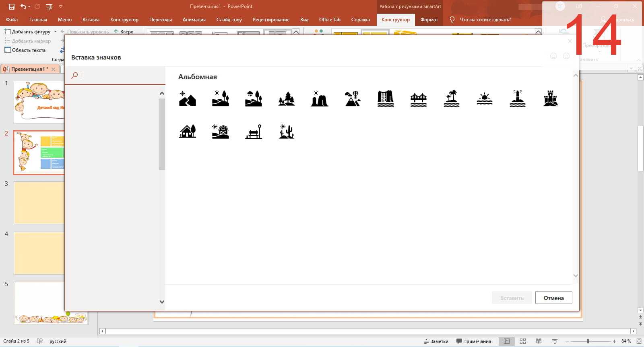
Task: Open the Вставка ribbon tab
Action: pos(91,20)
